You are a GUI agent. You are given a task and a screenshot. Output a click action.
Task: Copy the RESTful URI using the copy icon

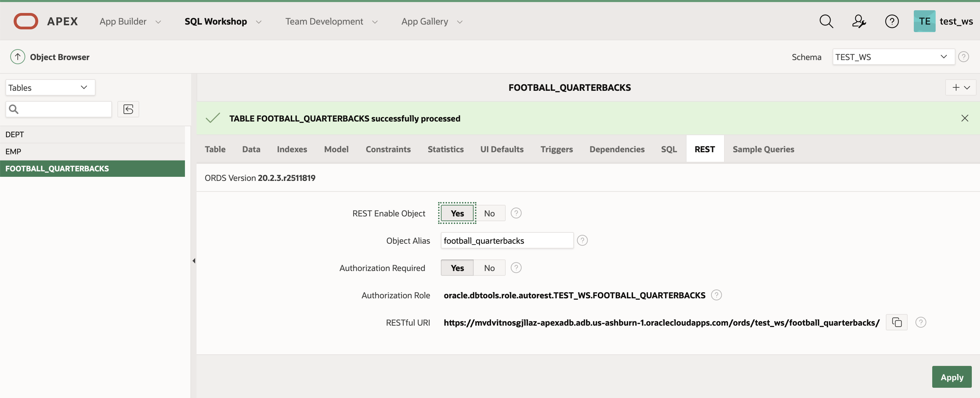click(x=897, y=322)
